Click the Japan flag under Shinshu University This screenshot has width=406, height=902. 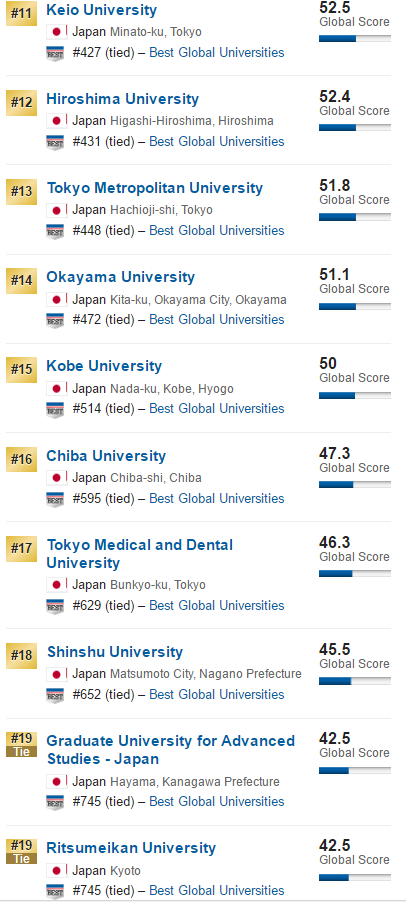(56, 674)
